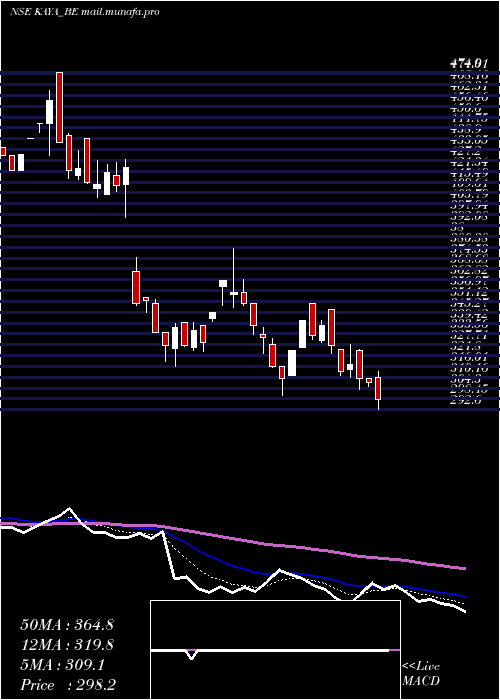The width and height of the screenshot is (500, 700).
Task: Click the peak of the white price line
Action: 69,508
